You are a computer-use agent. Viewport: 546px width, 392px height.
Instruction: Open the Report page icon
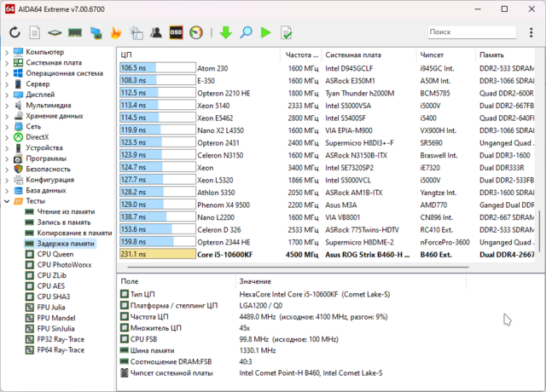tap(35, 33)
